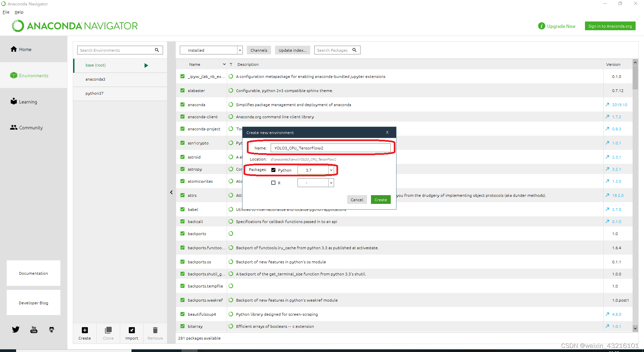Toggle the beautifulsoup4 package checkbox
Image resolution: width=644 pixels, height=352 pixels.
(182, 314)
